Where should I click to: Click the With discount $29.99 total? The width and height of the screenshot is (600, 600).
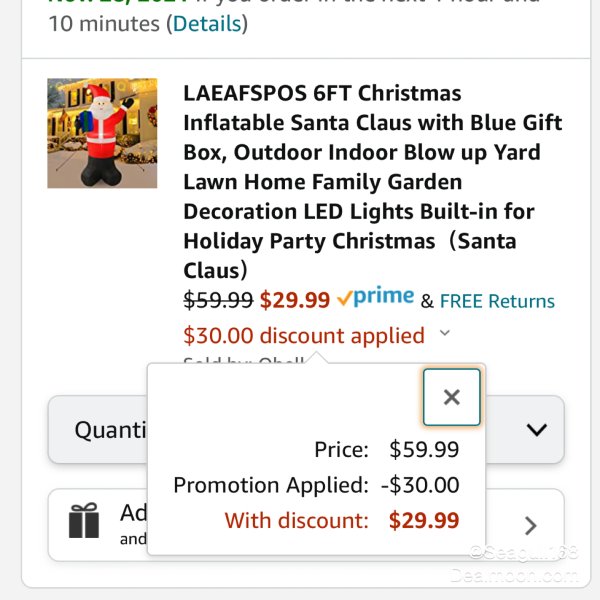[x=342, y=520]
